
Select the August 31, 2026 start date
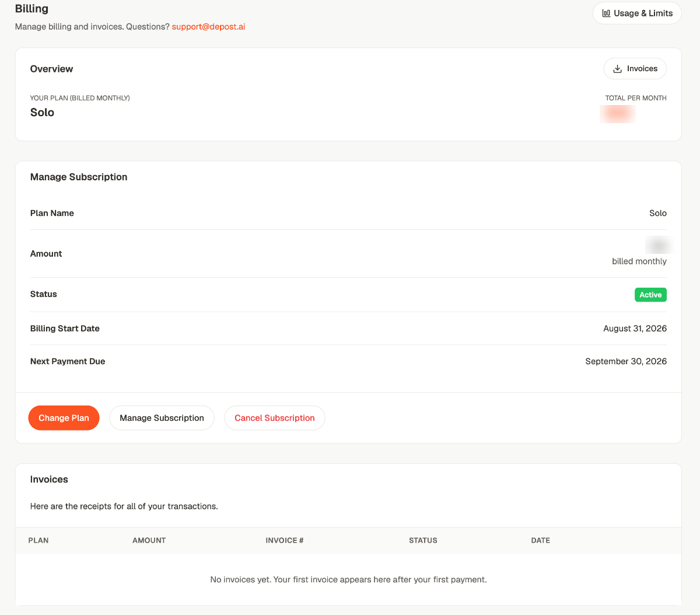point(635,329)
